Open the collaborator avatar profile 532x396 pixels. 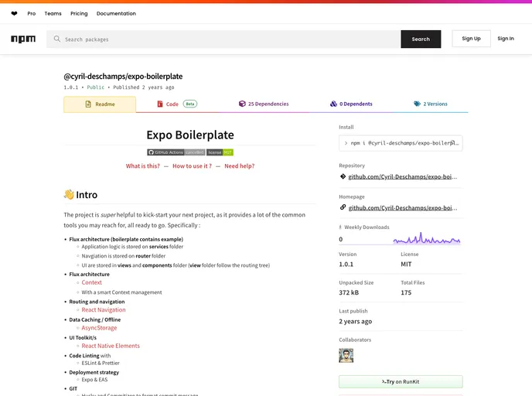point(346,355)
